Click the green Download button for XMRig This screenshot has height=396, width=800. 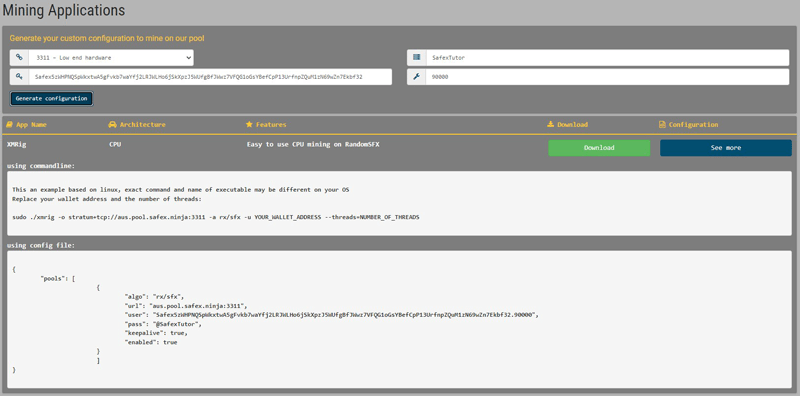tap(599, 148)
